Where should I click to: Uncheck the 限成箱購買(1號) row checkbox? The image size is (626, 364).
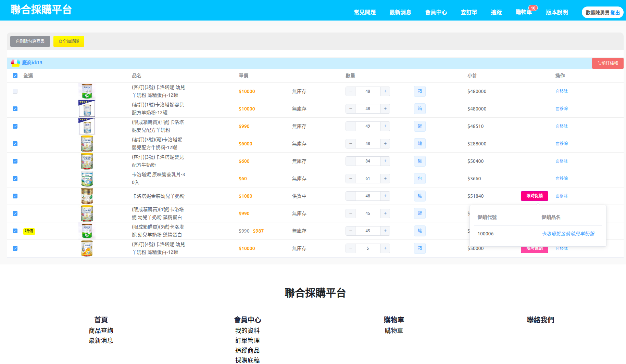pyautogui.click(x=15, y=126)
